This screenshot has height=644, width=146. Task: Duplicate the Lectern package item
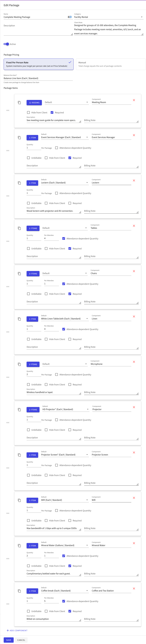pos(19,183)
